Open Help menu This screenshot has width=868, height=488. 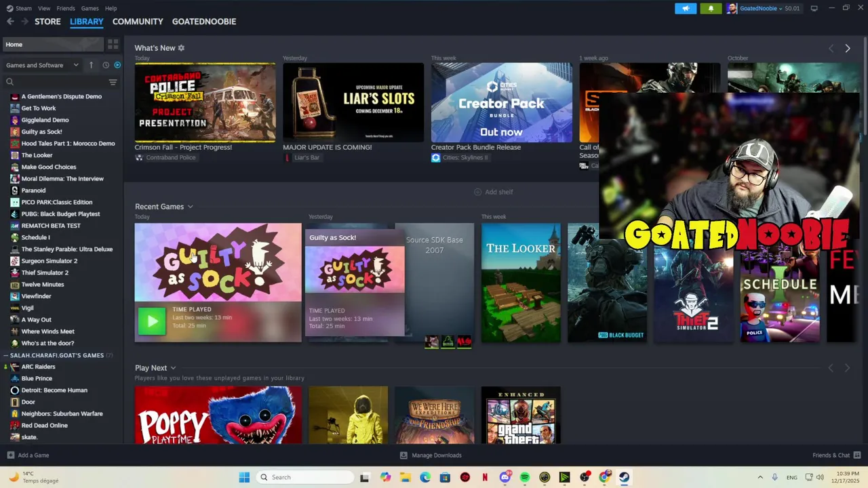click(x=111, y=8)
